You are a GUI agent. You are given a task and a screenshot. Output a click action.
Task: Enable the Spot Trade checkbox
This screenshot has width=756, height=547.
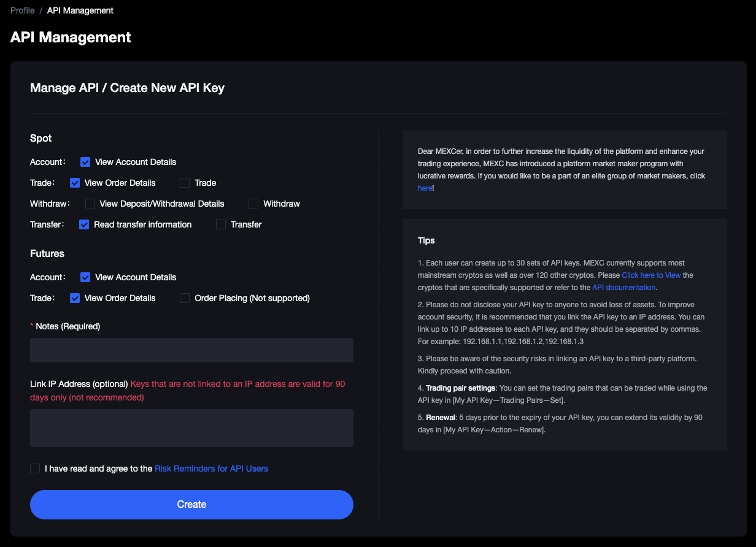click(x=185, y=183)
